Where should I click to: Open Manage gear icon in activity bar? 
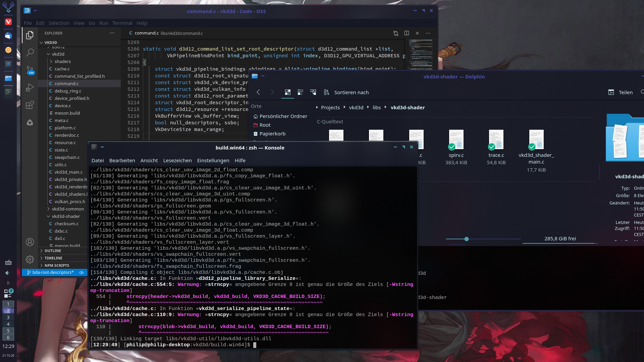(x=30, y=259)
